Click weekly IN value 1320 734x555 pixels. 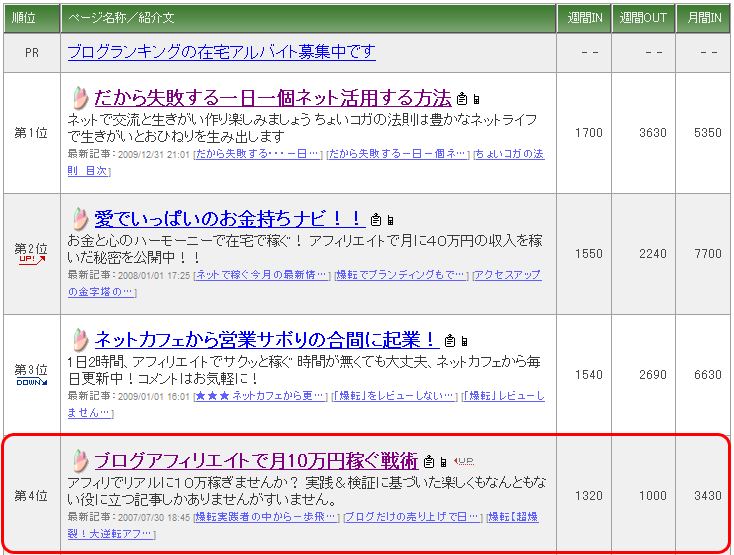point(588,496)
